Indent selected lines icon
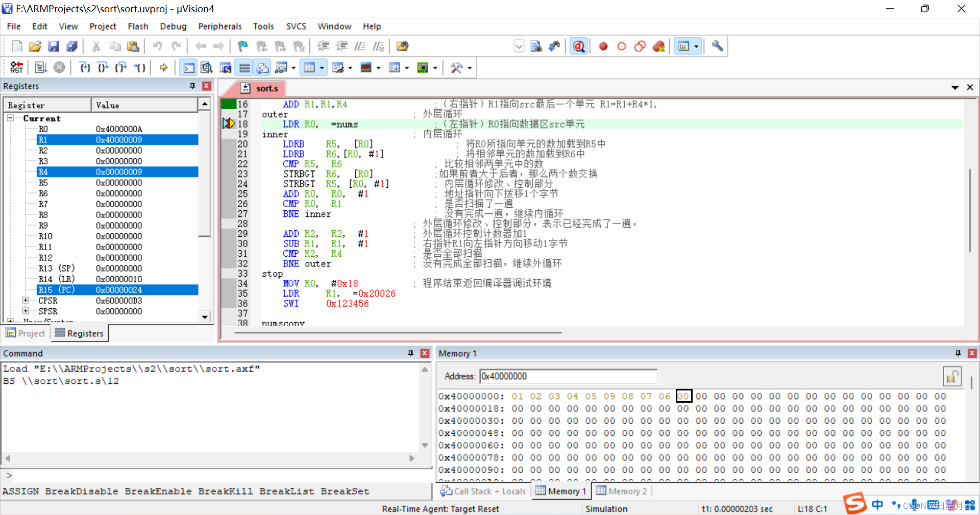980x515 pixels. point(323,46)
